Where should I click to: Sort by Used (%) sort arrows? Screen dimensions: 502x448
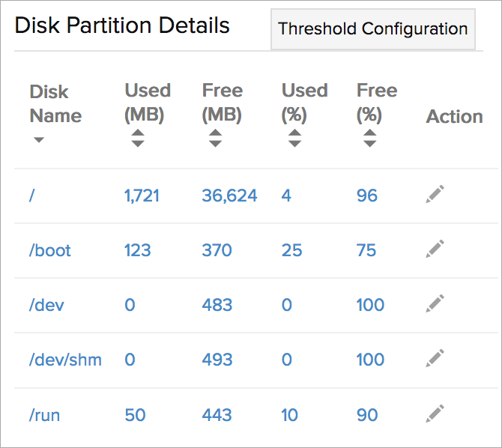point(294,139)
